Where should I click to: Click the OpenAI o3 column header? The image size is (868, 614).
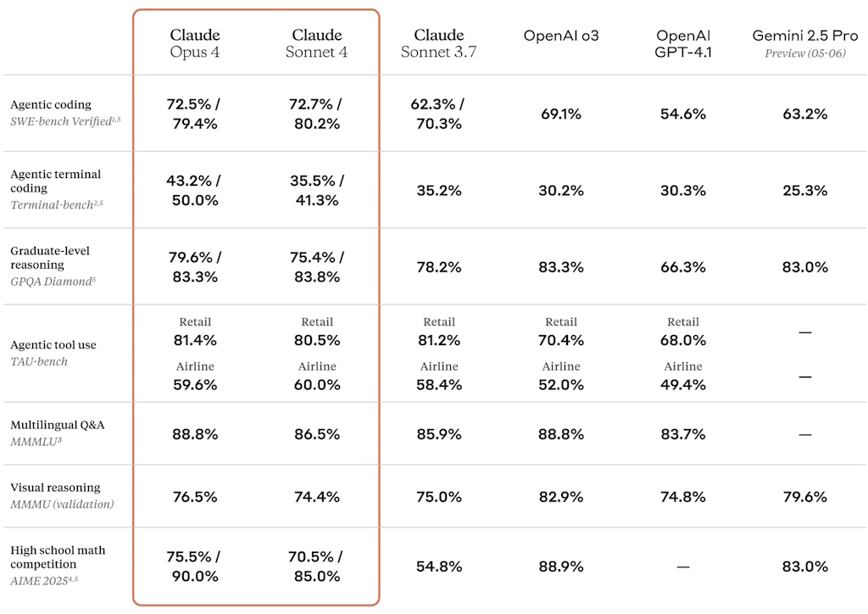[x=561, y=36]
